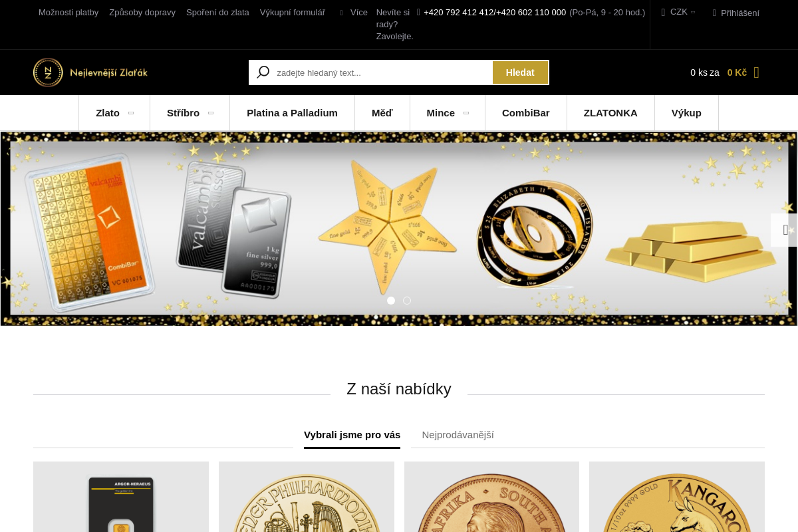Click the icon before Více link
This screenshot has height=532, width=798.
(x=342, y=13)
